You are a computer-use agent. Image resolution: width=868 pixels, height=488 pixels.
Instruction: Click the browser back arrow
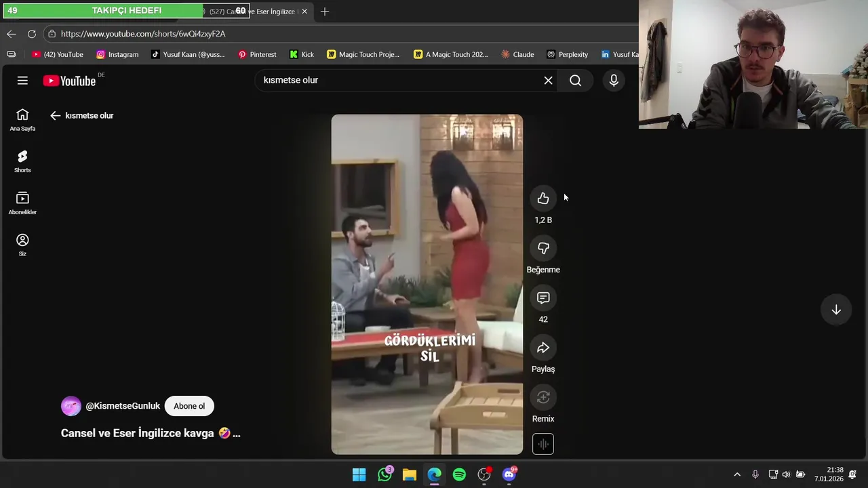12,34
